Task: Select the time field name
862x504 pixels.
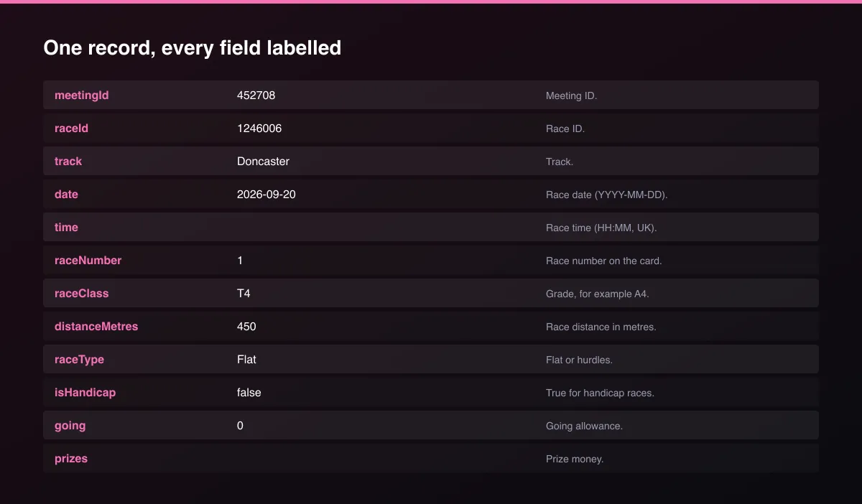Action: (66, 227)
